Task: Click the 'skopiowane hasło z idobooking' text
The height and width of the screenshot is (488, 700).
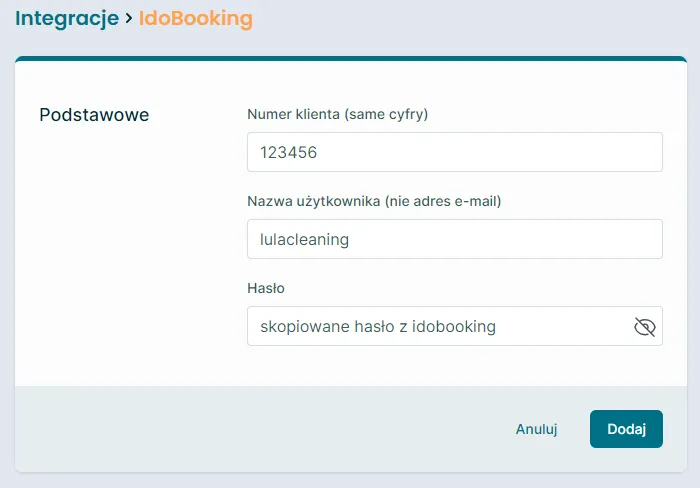Action: pos(377,327)
